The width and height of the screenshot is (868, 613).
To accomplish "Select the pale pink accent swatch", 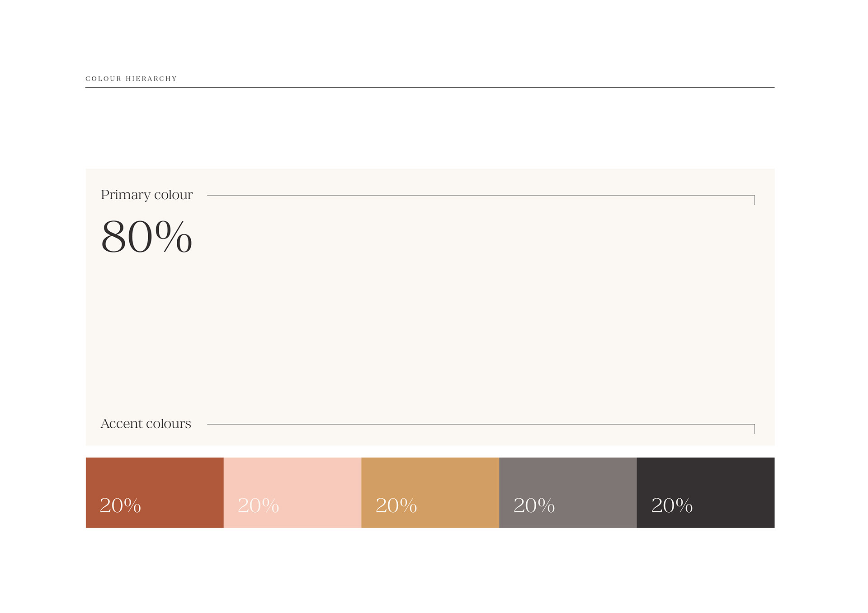I will point(292,479).
